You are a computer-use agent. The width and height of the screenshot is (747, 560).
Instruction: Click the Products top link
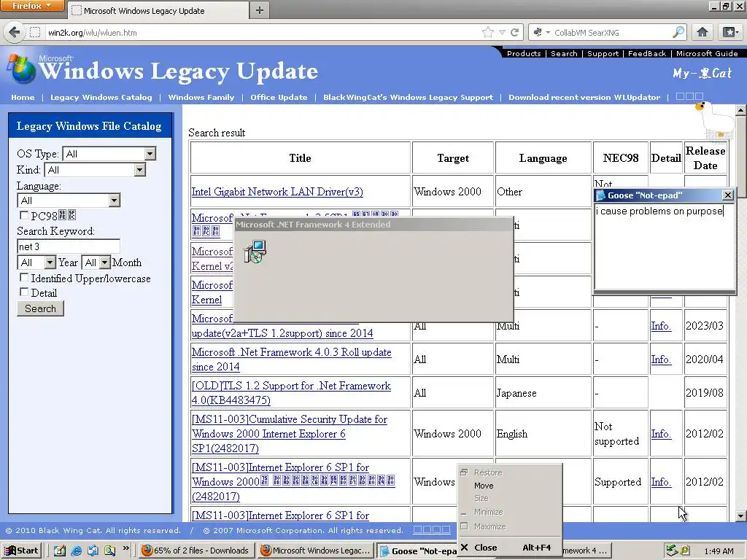[x=524, y=53]
